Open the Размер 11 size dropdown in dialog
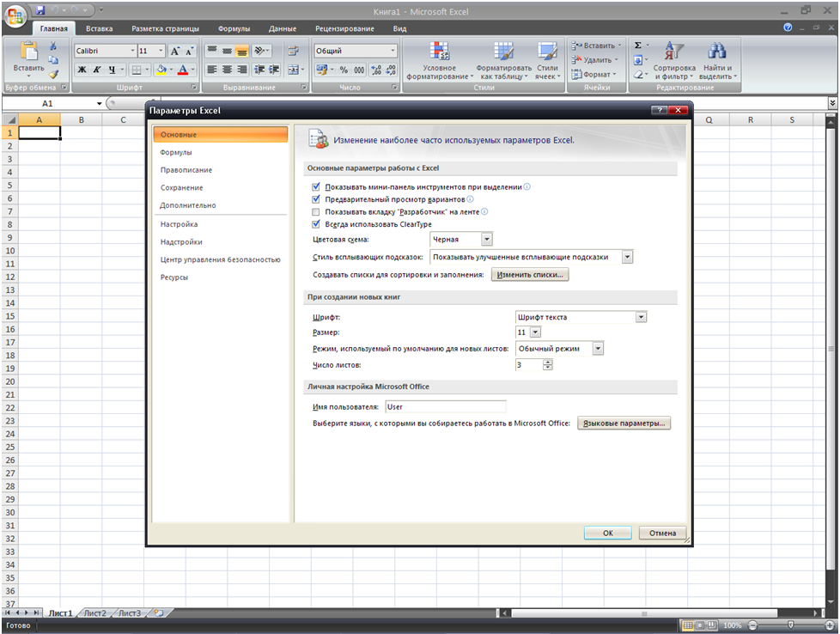Viewport: 840px width, 634px height. [x=534, y=332]
